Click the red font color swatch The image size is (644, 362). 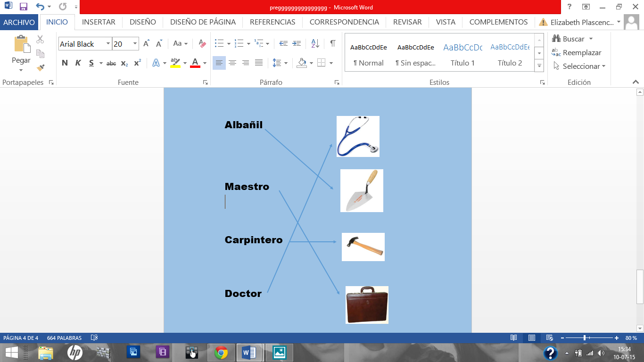pyautogui.click(x=195, y=63)
